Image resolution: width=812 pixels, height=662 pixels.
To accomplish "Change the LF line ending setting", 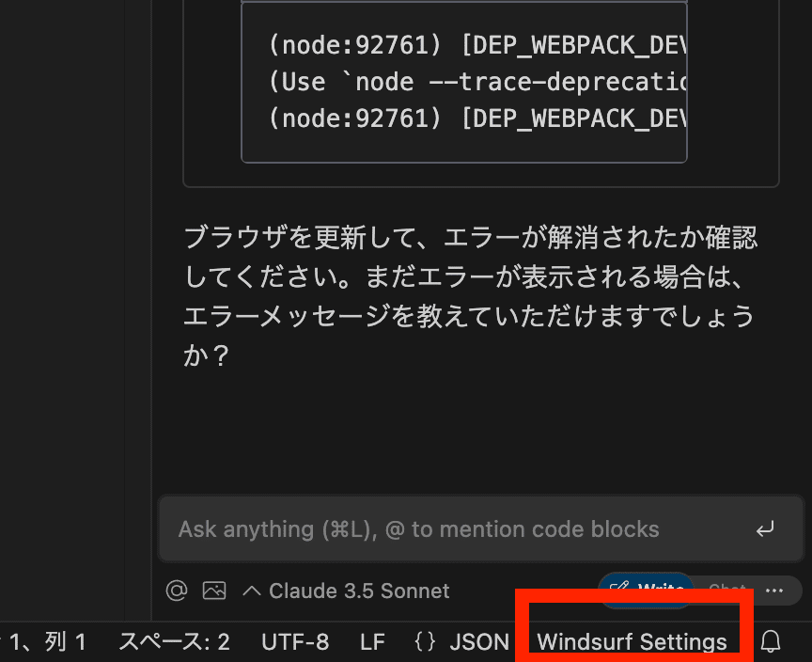I will click(x=372, y=642).
